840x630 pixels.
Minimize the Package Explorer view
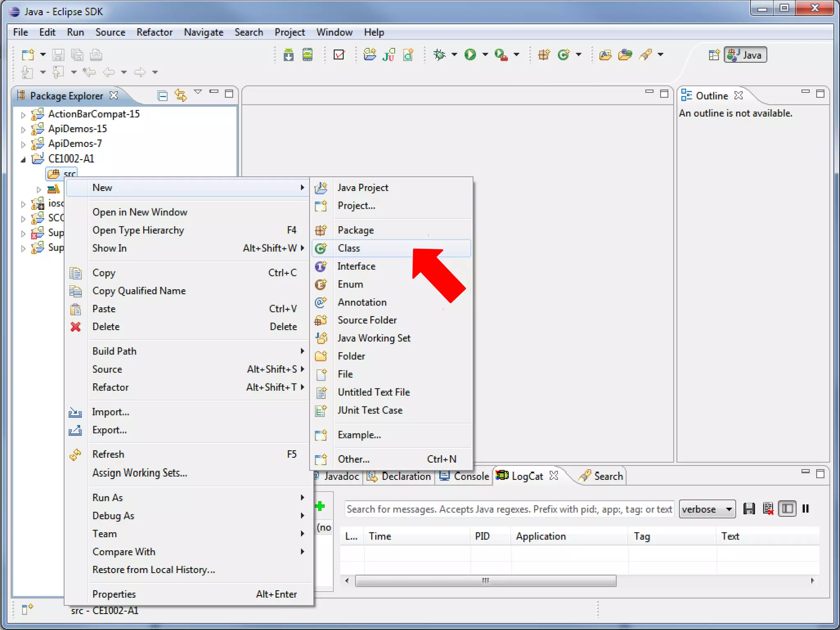(x=214, y=92)
